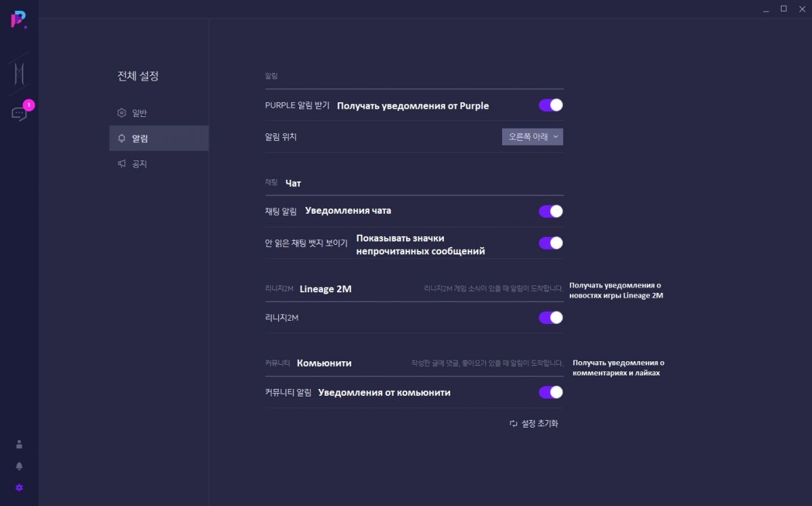Click the 전체 설정 heading

pos(138,76)
